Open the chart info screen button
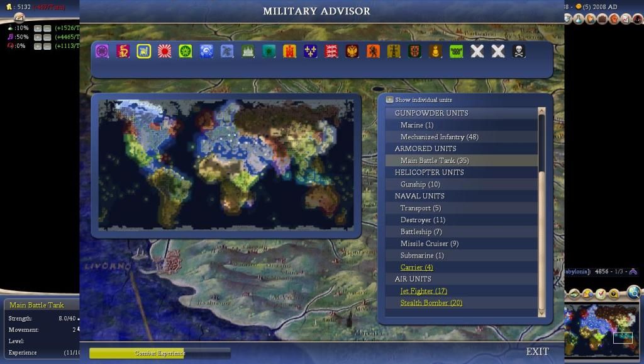 click(x=626, y=18)
